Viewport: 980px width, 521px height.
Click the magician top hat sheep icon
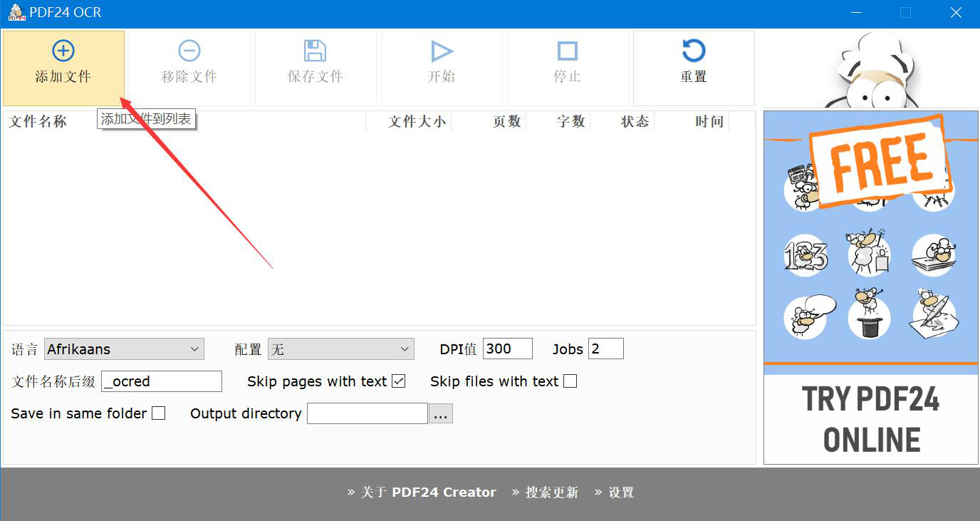(869, 314)
